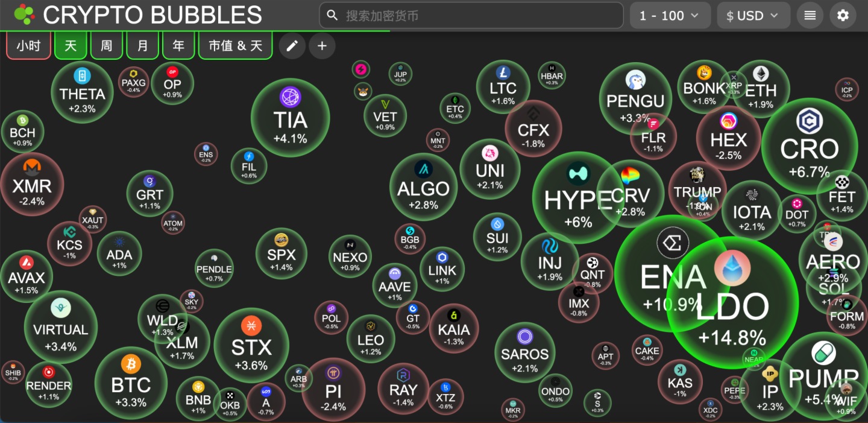
Task: Add a new chart with plus icon
Action: click(322, 46)
